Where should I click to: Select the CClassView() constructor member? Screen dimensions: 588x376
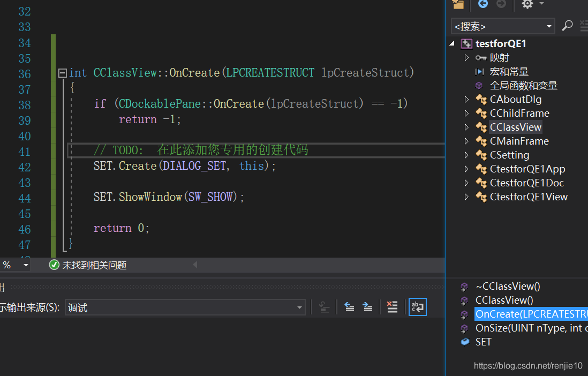click(504, 300)
